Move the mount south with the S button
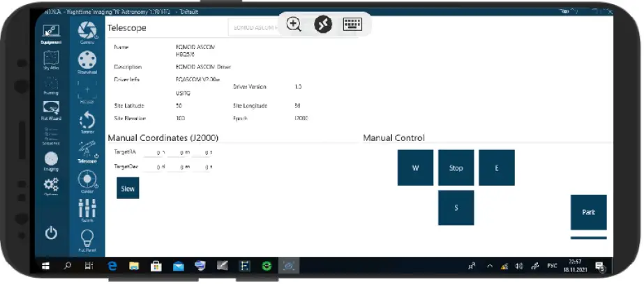Screen dimensions: 644x284 pos(456,208)
